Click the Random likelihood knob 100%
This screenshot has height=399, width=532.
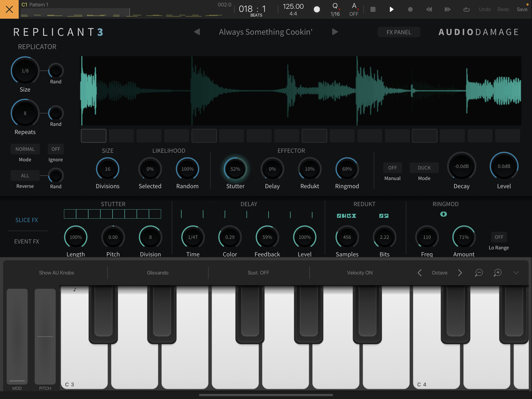pyautogui.click(x=187, y=169)
